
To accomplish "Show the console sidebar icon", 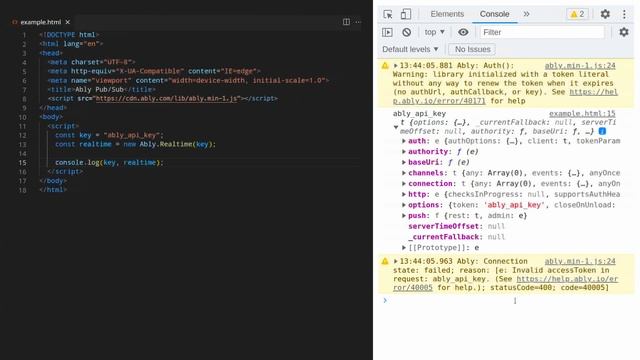I will point(387,32).
